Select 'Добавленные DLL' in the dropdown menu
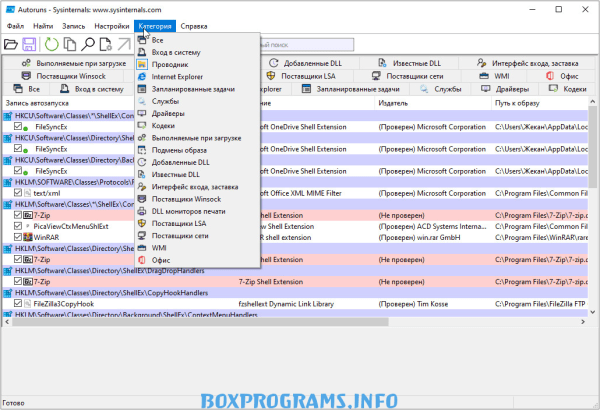The image size is (600, 410). tap(197, 163)
